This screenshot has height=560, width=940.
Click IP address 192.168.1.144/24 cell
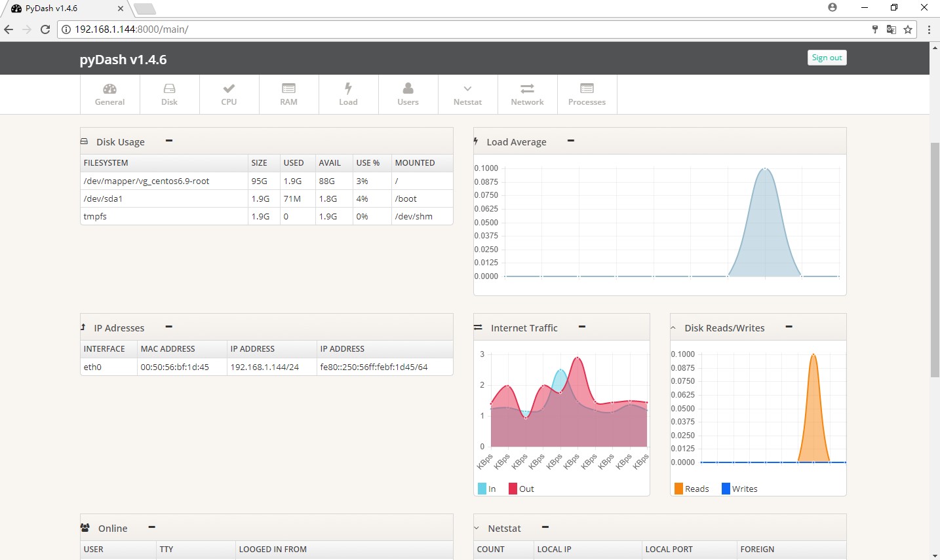point(272,367)
